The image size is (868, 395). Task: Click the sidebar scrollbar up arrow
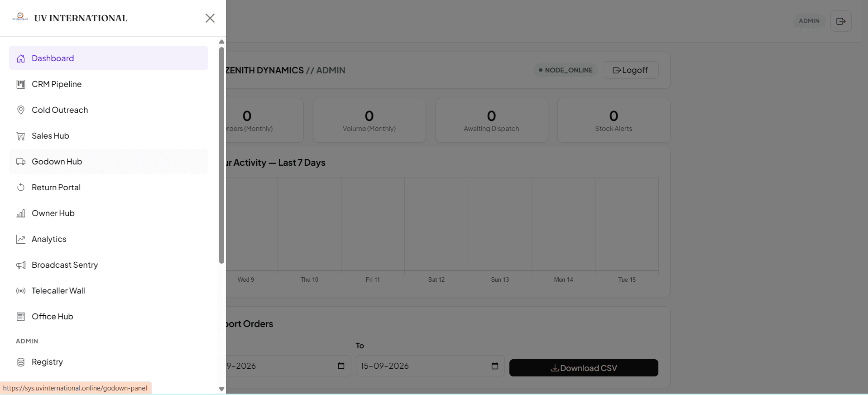click(221, 42)
